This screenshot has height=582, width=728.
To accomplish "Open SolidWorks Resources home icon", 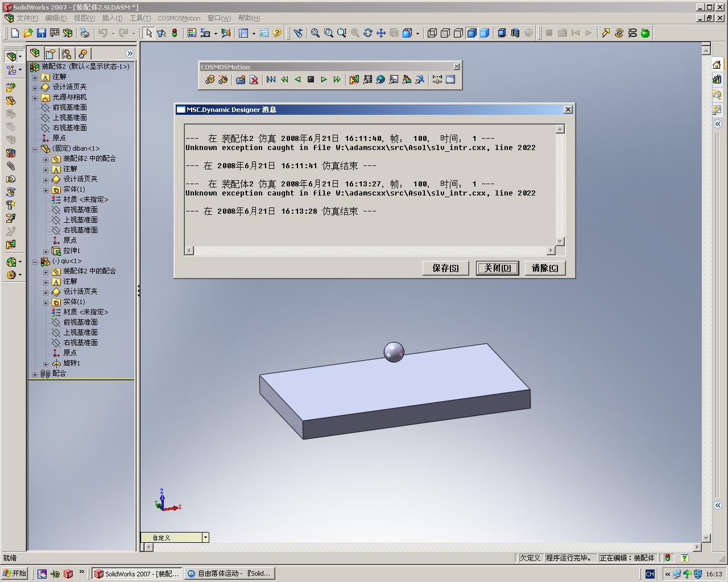I will (717, 65).
